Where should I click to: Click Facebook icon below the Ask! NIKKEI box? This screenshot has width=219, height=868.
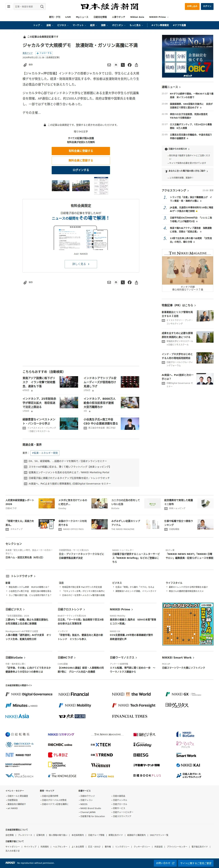point(129,282)
